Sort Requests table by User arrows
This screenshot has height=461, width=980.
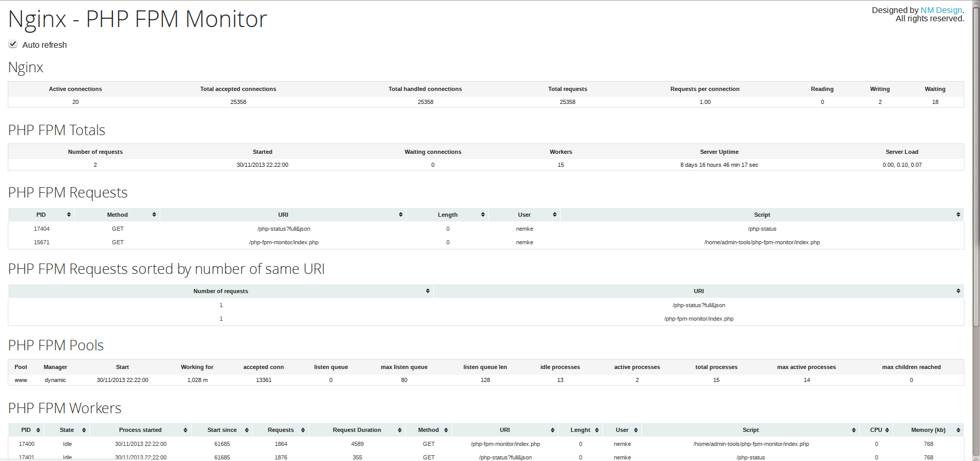pos(555,215)
